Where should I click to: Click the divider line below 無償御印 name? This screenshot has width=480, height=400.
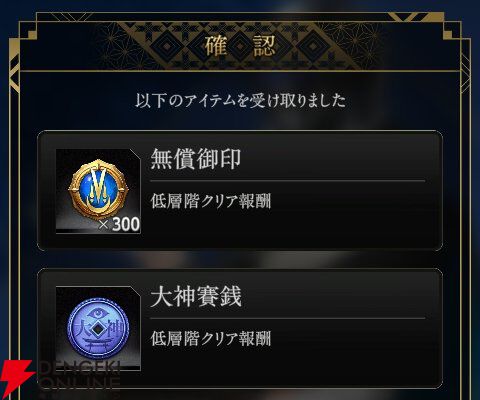288,181
